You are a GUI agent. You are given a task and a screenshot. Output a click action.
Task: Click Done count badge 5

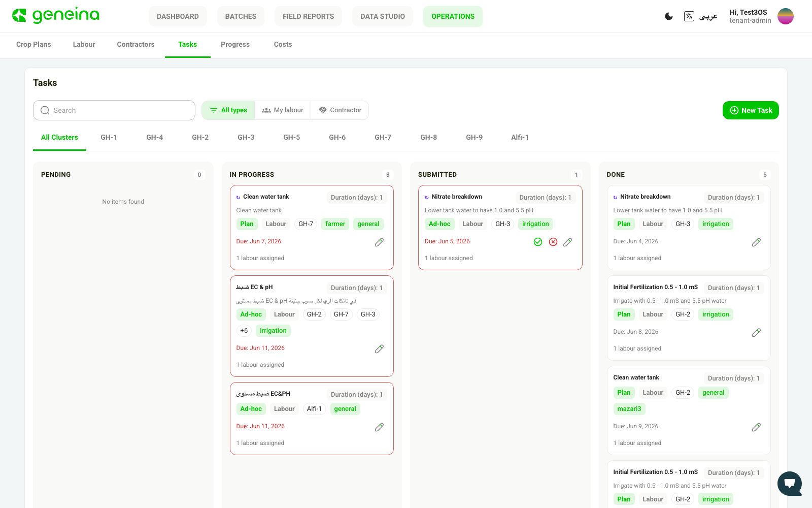(x=765, y=175)
